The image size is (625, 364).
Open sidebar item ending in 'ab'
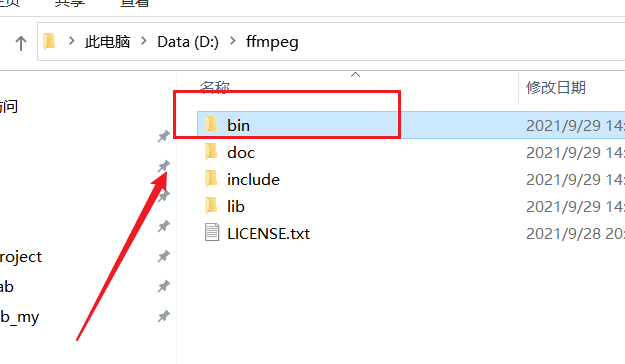point(7,287)
